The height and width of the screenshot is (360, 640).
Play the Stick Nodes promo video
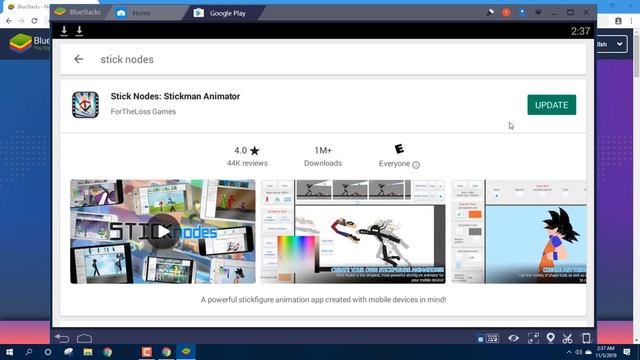[x=163, y=231]
